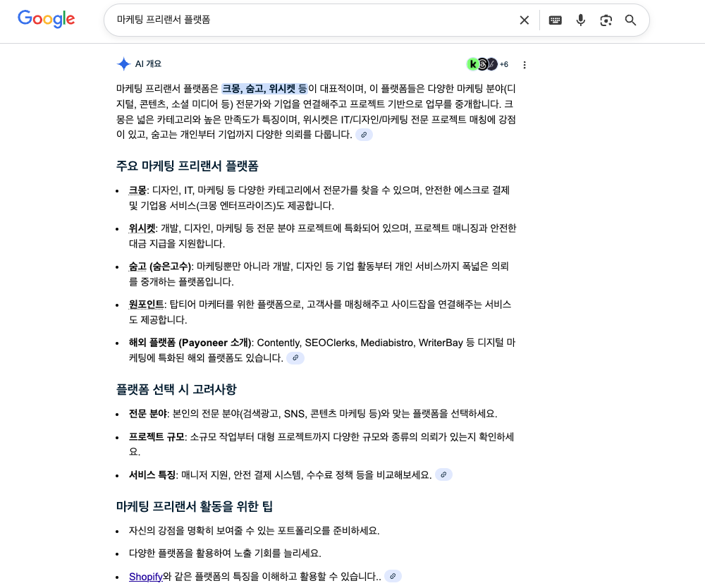Click the link icon after 서비스 특징 bullet
This screenshot has height=588, width=705.
tap(443, 474)
